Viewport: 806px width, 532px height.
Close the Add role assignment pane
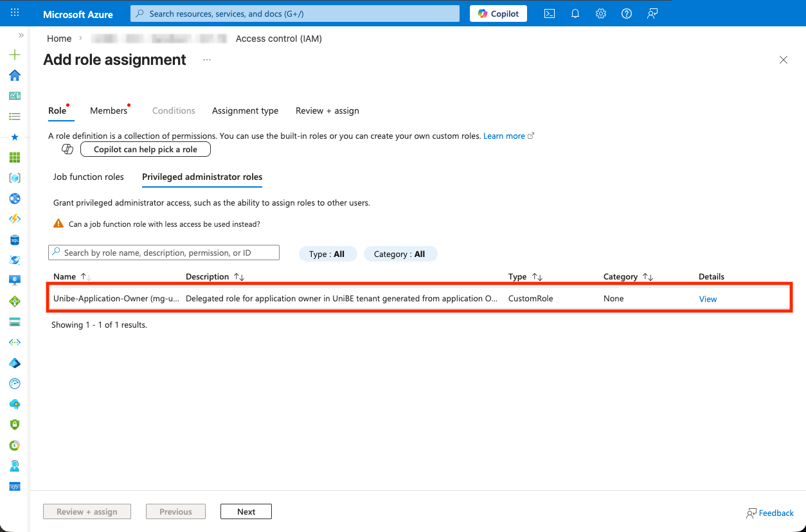tap(783, 60)
